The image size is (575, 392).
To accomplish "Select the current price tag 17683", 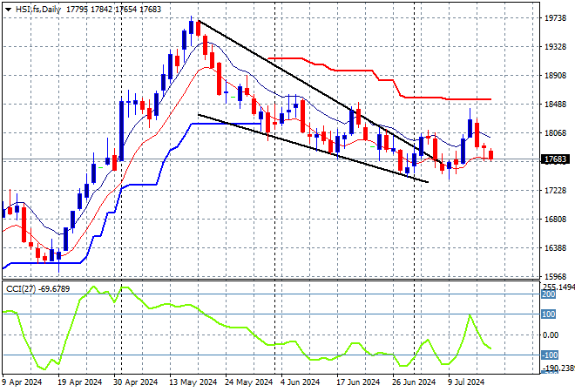I will pyautogui.click(x=555, y=159).
